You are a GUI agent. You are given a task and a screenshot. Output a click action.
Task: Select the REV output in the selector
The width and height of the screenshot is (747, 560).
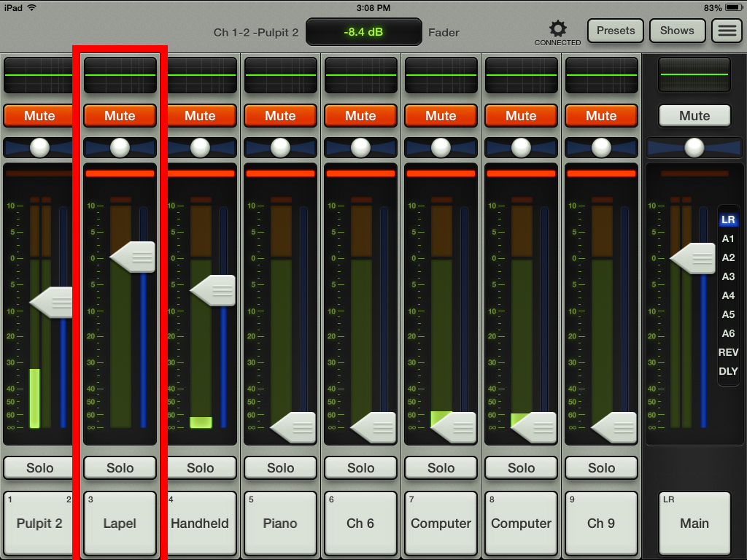(728, 352)
